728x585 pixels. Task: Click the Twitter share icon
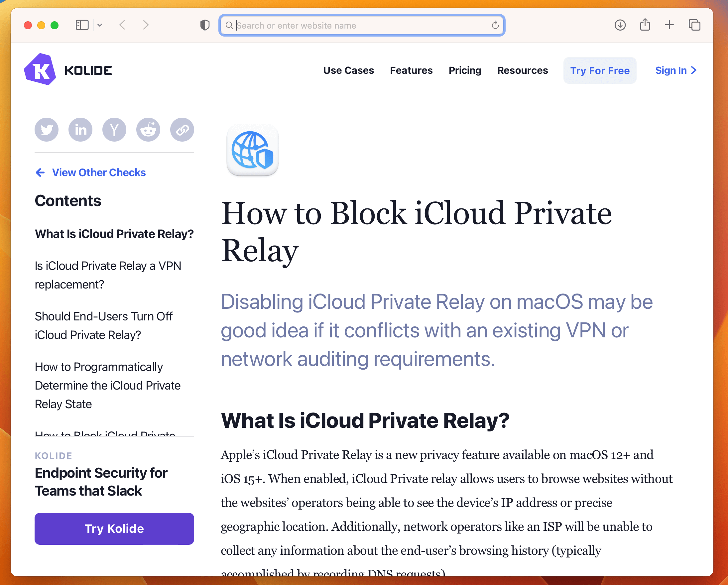point(47,129)
